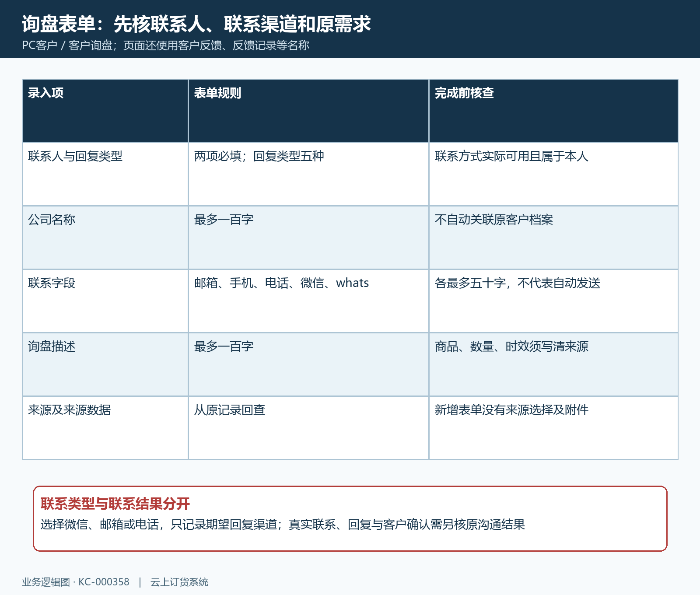This screenshot has width=700, height=595.
Task: Select the '联系方式实际可用且属于本人' cell
Action: [553, 174]
